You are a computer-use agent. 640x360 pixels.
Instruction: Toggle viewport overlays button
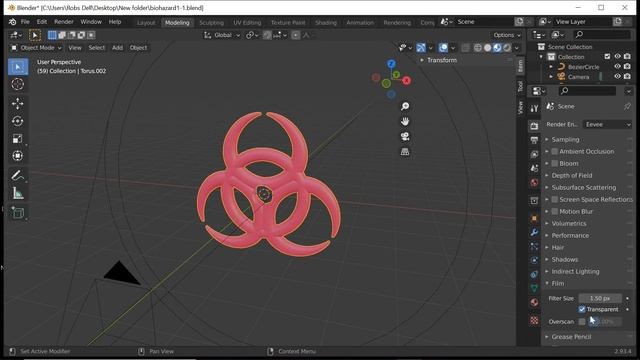point(443,48)
